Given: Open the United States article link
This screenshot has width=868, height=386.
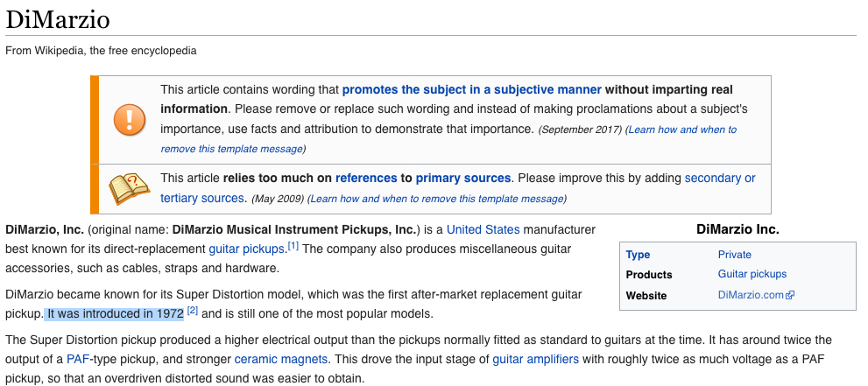Looking at the screenshot, I should 483,229.
